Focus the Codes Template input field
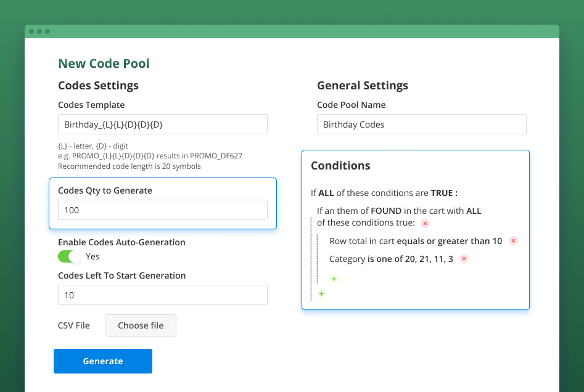This screenshot has height=392, width=584. (x=162, y=124)
